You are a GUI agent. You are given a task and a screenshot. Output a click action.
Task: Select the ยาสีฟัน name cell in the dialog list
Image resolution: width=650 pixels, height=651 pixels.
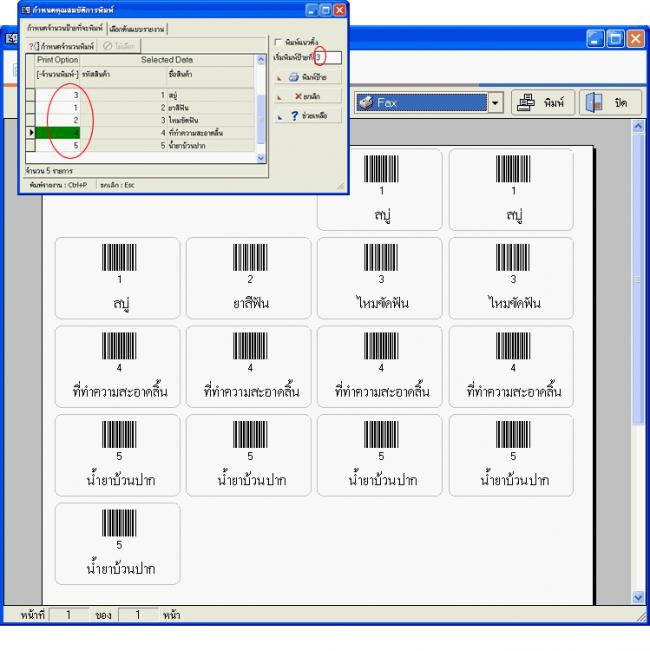(x=210, y=108)
